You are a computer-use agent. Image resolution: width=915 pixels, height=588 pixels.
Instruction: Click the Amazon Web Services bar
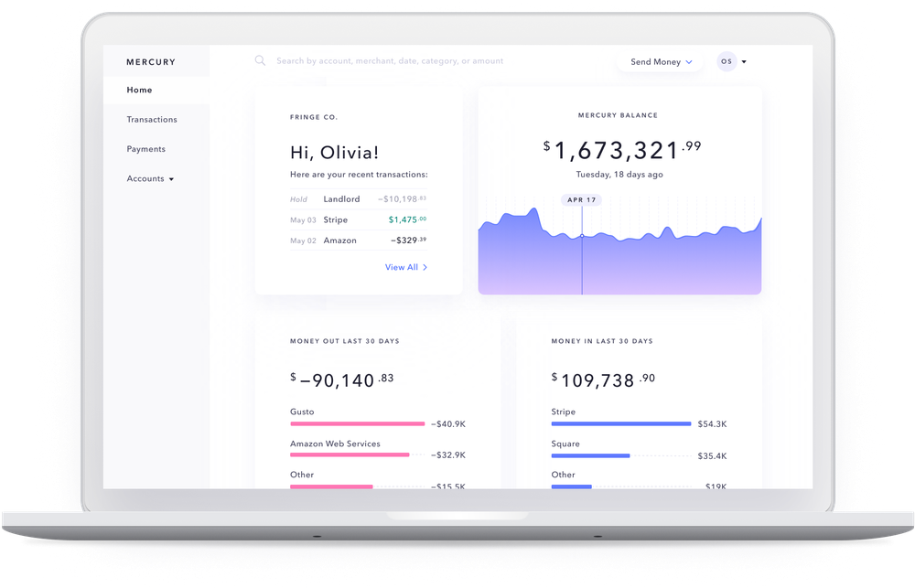click(x=350, y=455)
